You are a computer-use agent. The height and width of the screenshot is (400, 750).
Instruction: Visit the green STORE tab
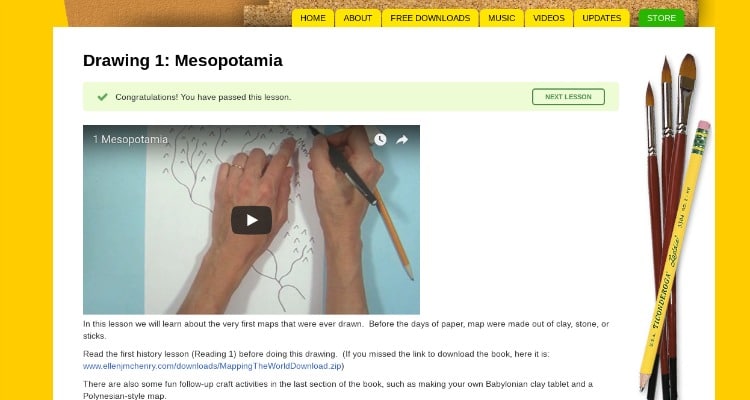pyautogui.click(x=662, y=18)
